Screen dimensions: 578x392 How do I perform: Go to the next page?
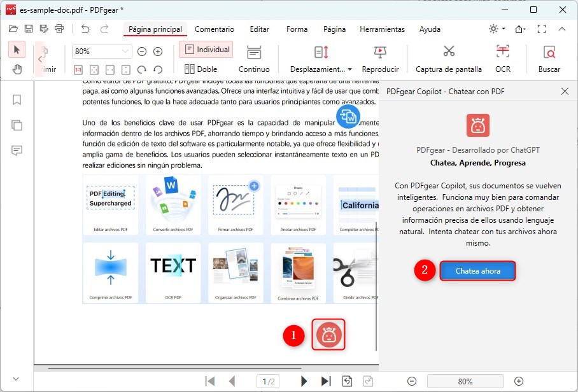[304, 381]
